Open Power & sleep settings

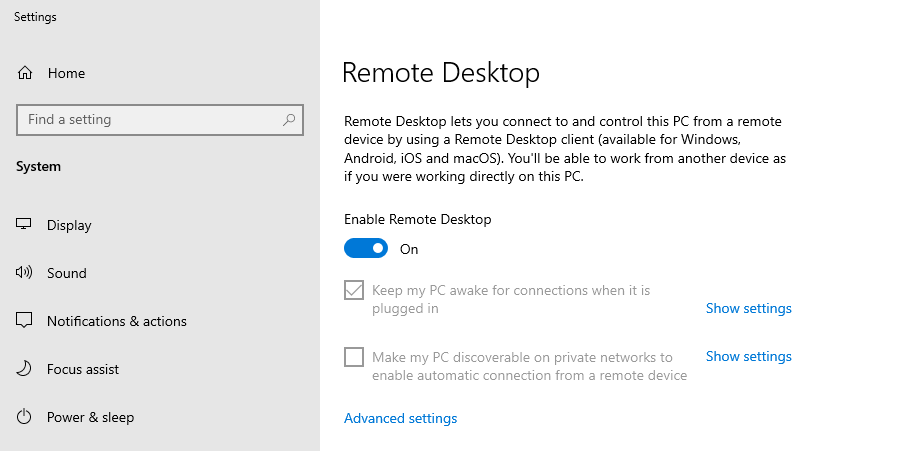90,417
